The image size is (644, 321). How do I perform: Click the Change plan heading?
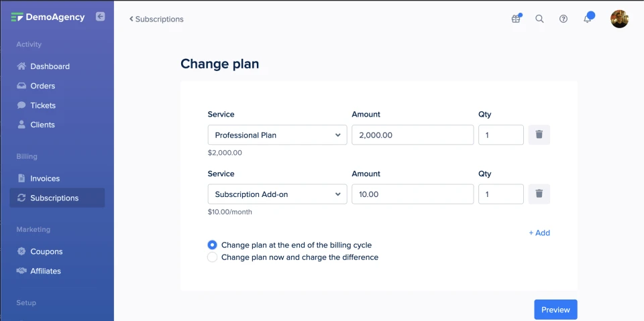[x=220, y=64]
